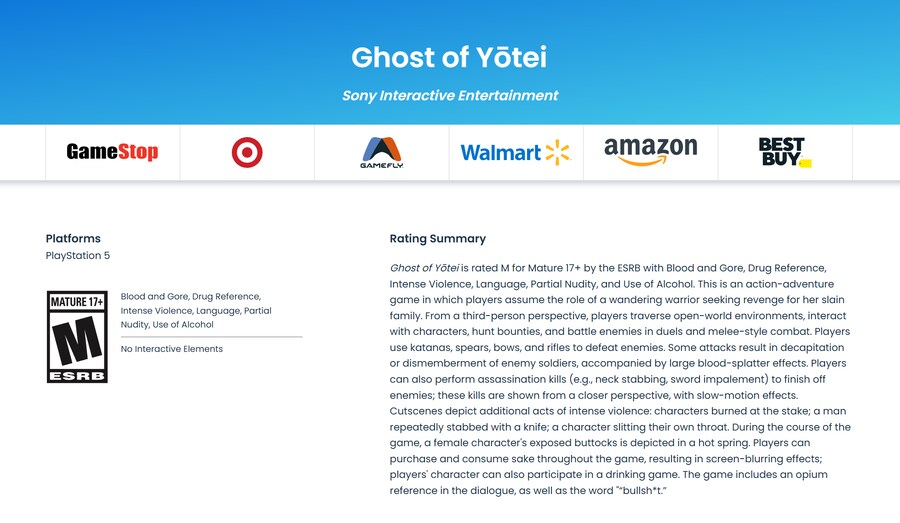Click the Target bullseye logo
Image resolution: width=900 pixels, height=523 pixels.
pos(247,153)
